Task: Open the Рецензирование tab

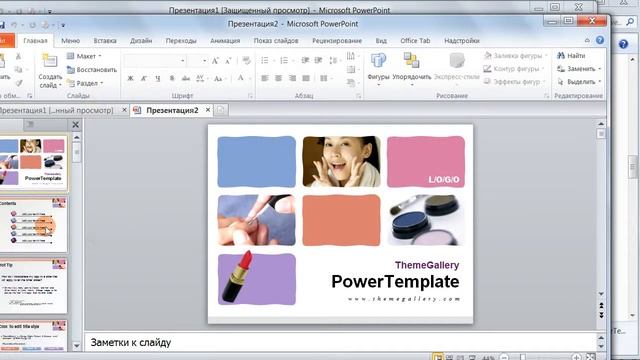Action: 337,41
